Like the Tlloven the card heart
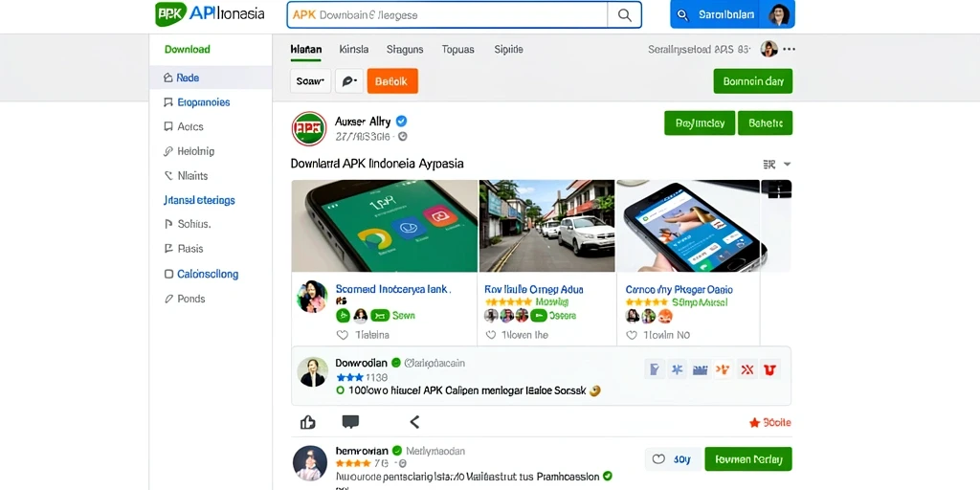The height and width of the screenshot is (490, 980). (491, 335)
